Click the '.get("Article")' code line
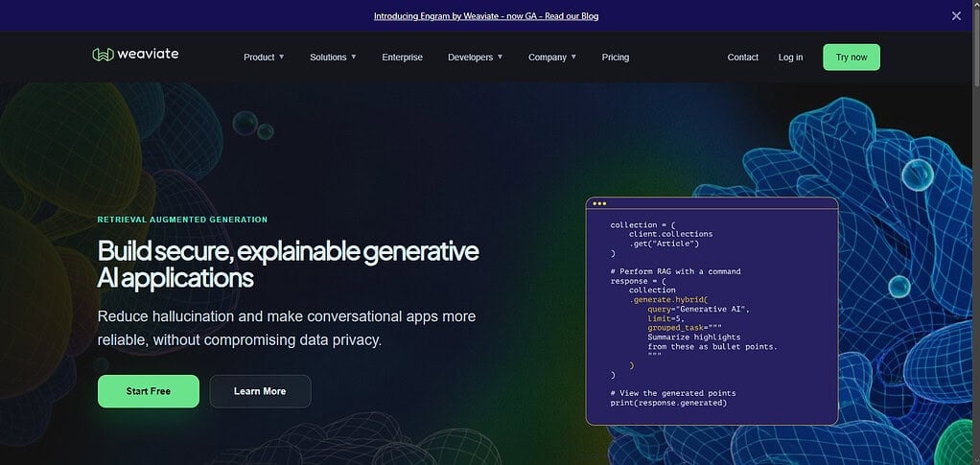This screenshot has width=980, height=465. point(664,244)
